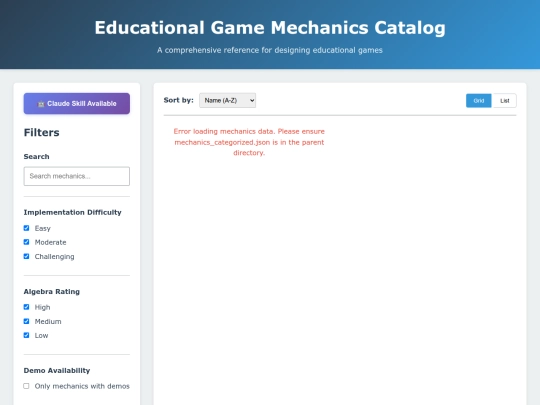
Task: Switch to Grid view
Action: [x=479, y=101]
